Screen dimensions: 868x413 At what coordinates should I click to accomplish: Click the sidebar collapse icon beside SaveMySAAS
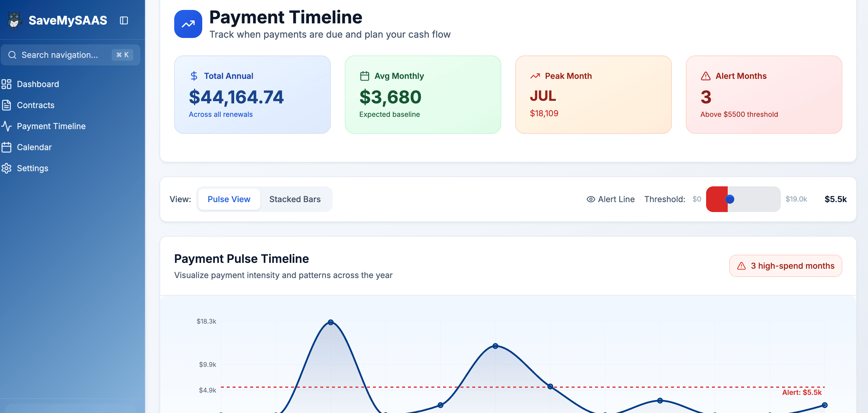tap(123, 20)
